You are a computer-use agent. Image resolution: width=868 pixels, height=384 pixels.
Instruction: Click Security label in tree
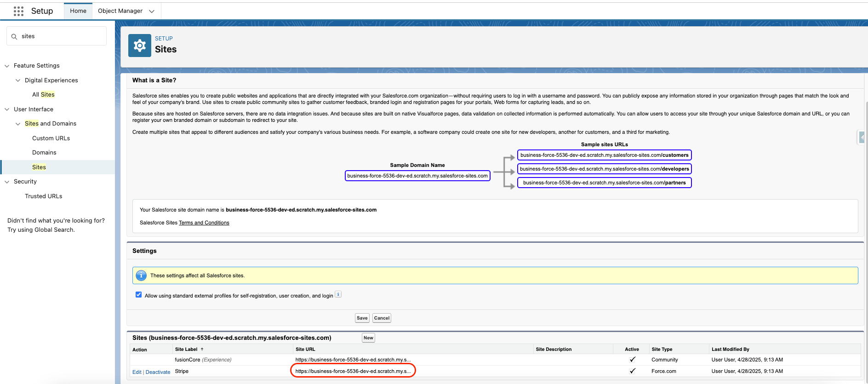click(x=25, y=182)
